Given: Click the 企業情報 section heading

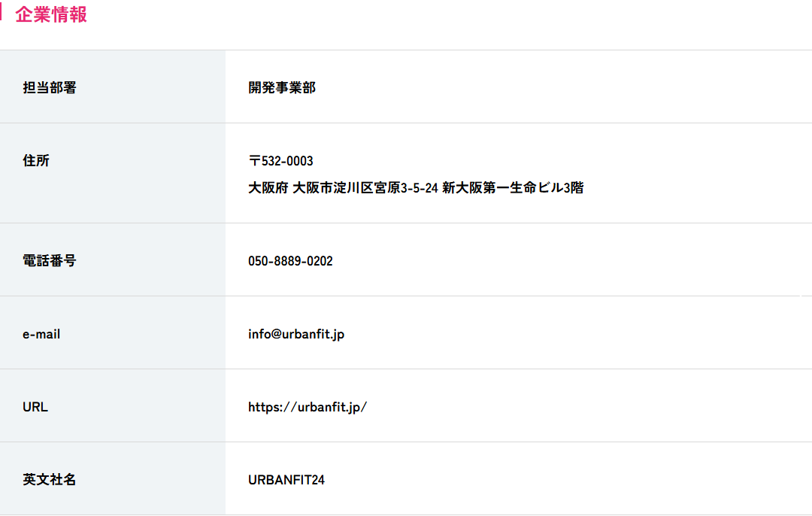Looking at the screenshot, I should (x=51, y=14).
